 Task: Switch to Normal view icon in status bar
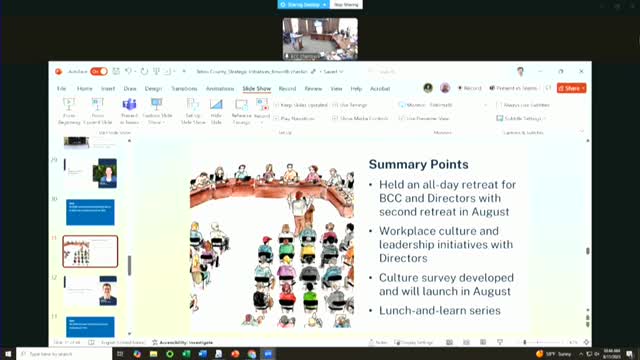click(449, 342)
